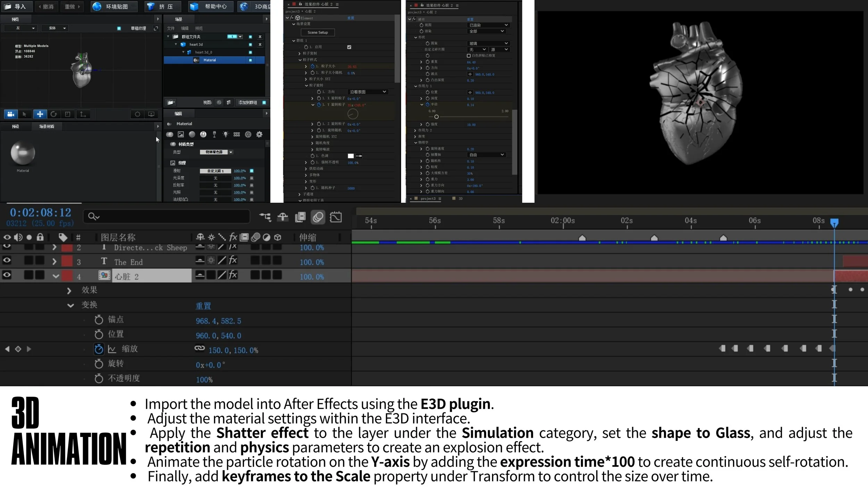This screenshot has height=488, width=868.
Task: Open the 实体 shading mode dropdown
Action: (55, 28)
